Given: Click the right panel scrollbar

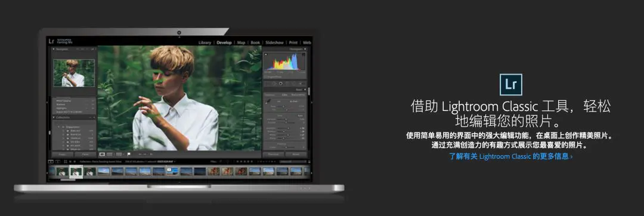Looking at the screenshot, I should click(309, 91).
